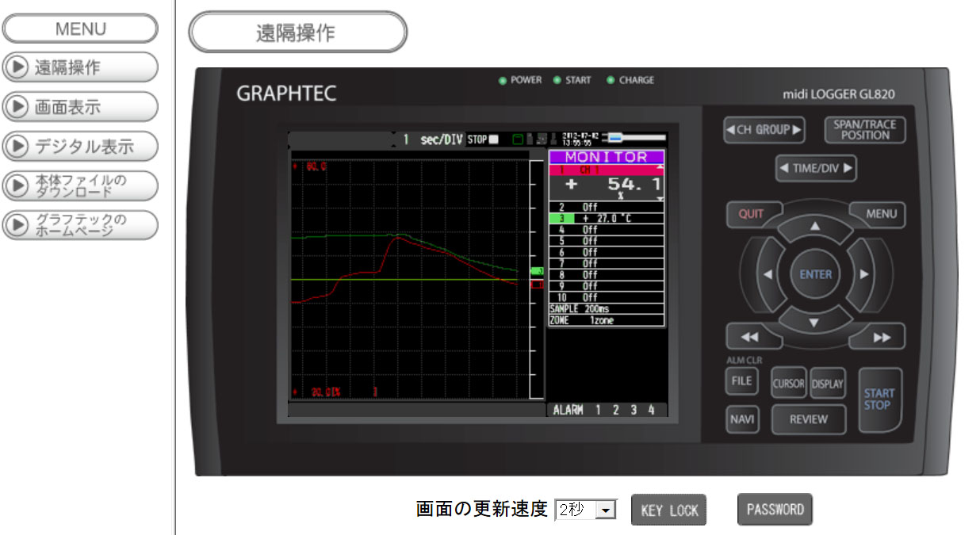The width and height of the screenshot is (980, 535).
Task: Click the channel 3 reading 27.0 °C
Action: [606, 218]
